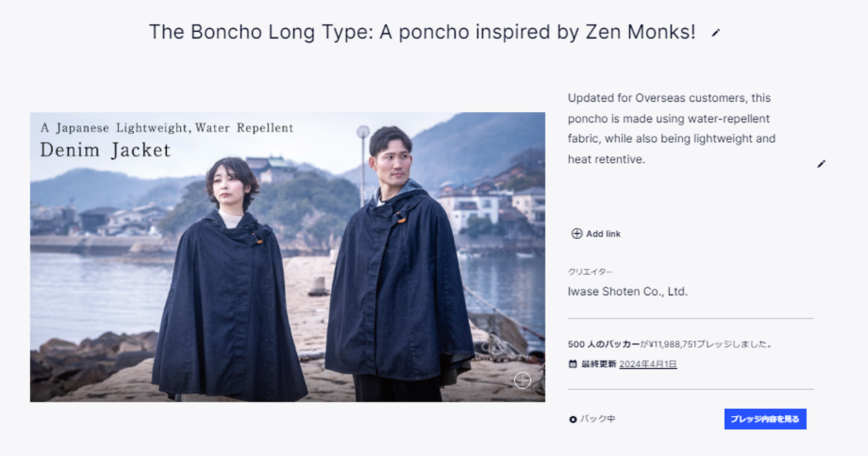
Task: Select the creator name Iwase Shoten Co., Ltd.
Action: pos(628,292)
